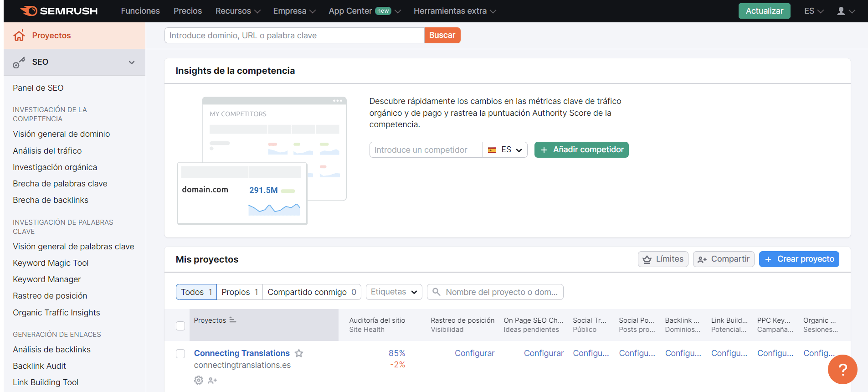Open Herramientas extra dropdown
The image size is (868, 392).
tap(455, 11)
